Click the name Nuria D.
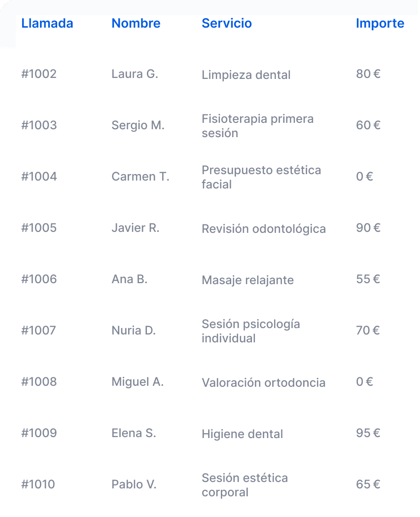The height and width of the screenshot is (517, 420). tap(134, 331)
